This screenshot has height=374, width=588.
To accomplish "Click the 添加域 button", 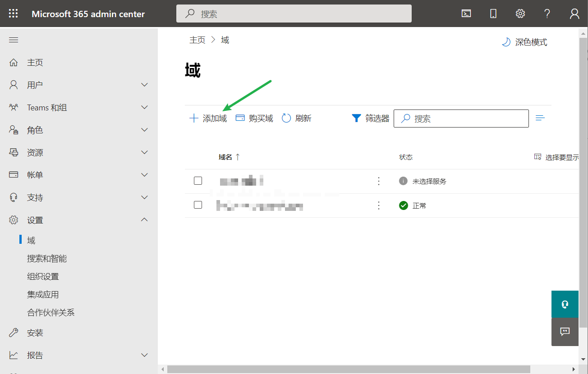I will [x=208, y=119].
